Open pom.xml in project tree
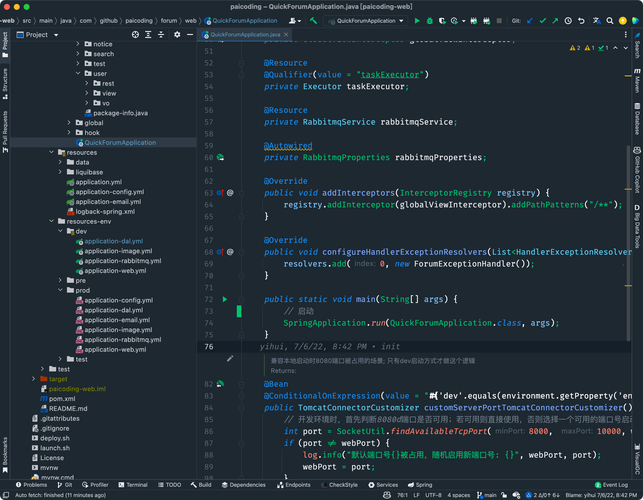Viewport: 643px width, 500px height. point(62,398)
